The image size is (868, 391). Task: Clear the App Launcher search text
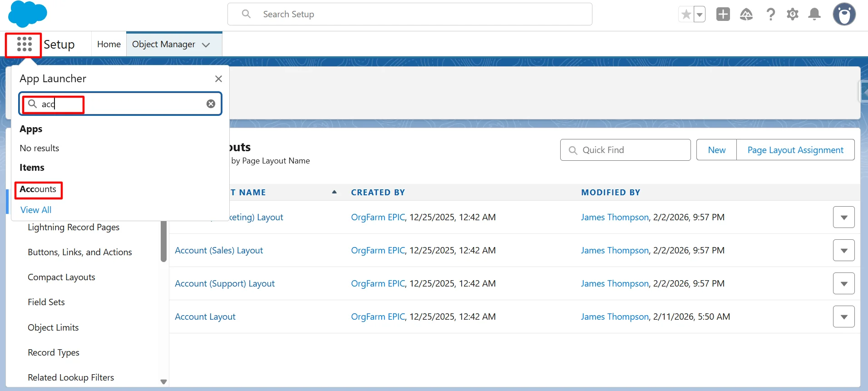point(211,104)
